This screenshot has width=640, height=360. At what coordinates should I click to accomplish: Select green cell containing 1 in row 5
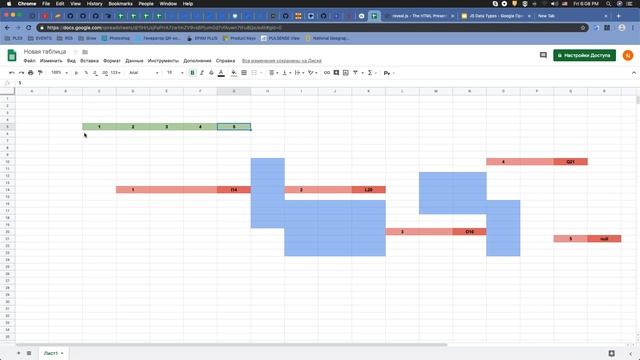[x=99, y=127]
